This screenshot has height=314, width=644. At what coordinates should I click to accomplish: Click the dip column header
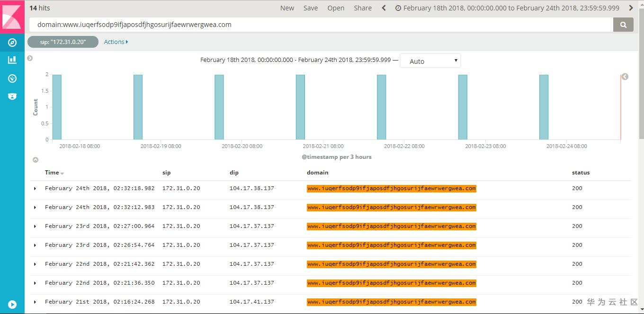pos(234,173)
